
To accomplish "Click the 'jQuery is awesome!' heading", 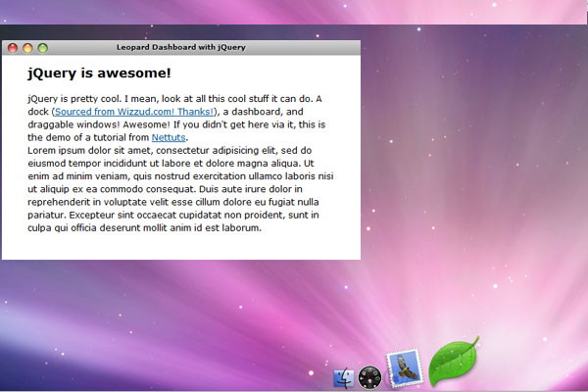I will [100, 73].
